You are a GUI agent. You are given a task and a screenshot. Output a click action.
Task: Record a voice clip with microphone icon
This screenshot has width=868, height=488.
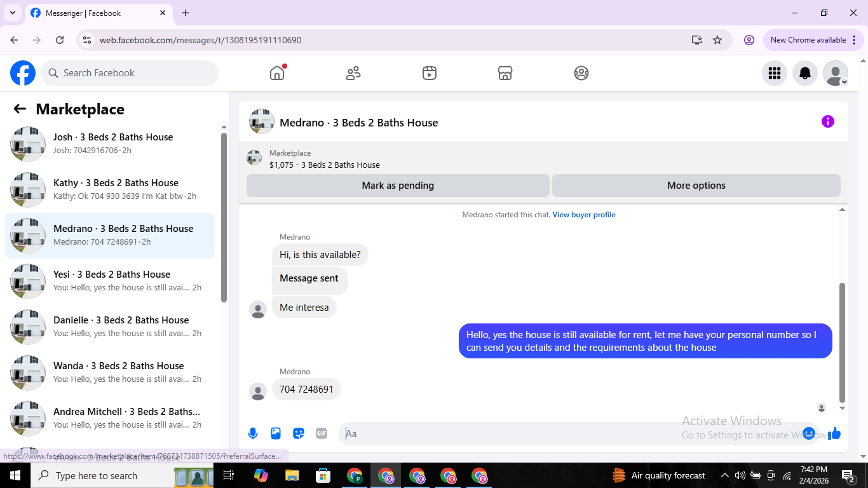click(x=253, y=433)
